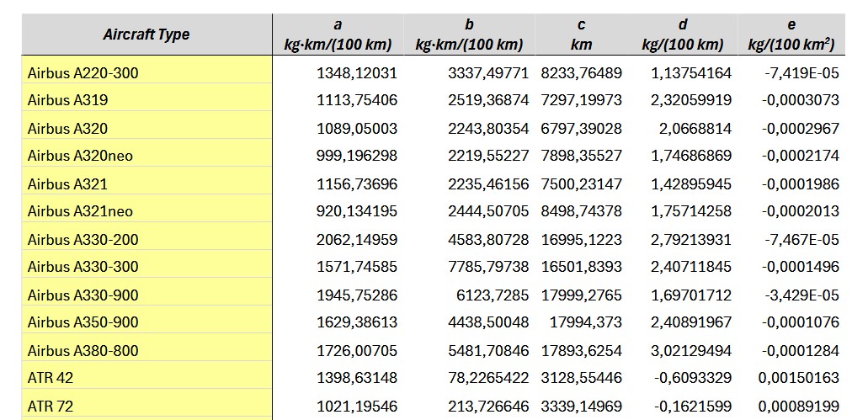Viewport: 868px width, 420px height.
Task: Select the cell showing 16995,1223
Action: click(x=581, y=240)
